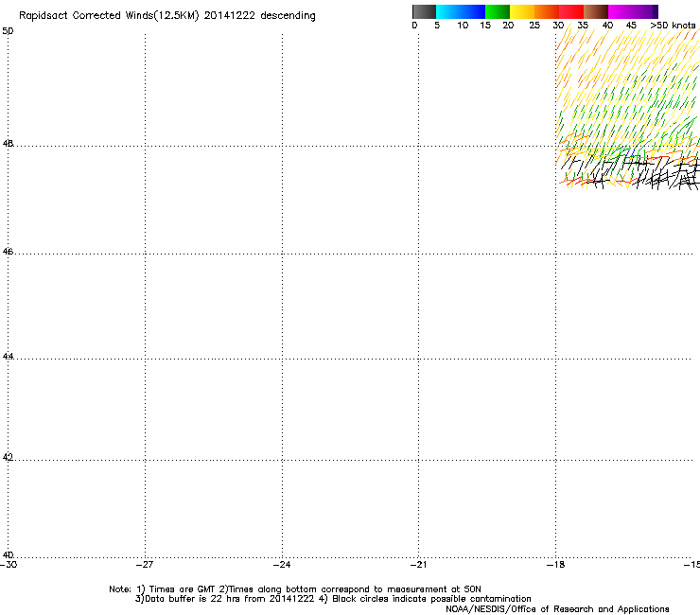This screenshot has width=700, height=615.
Task: Click the Rapidscat Corrected Winds title text
Action: pyautogui.click(x=167, y=16)
